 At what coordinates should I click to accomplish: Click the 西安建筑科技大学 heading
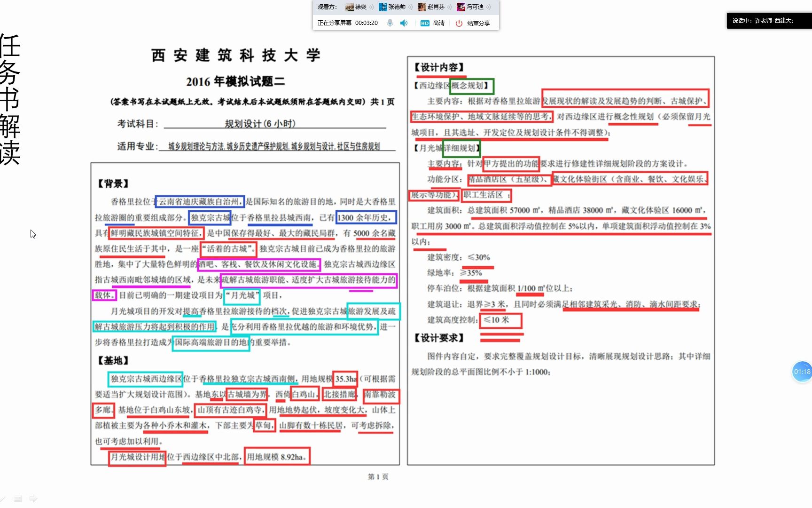236,56
